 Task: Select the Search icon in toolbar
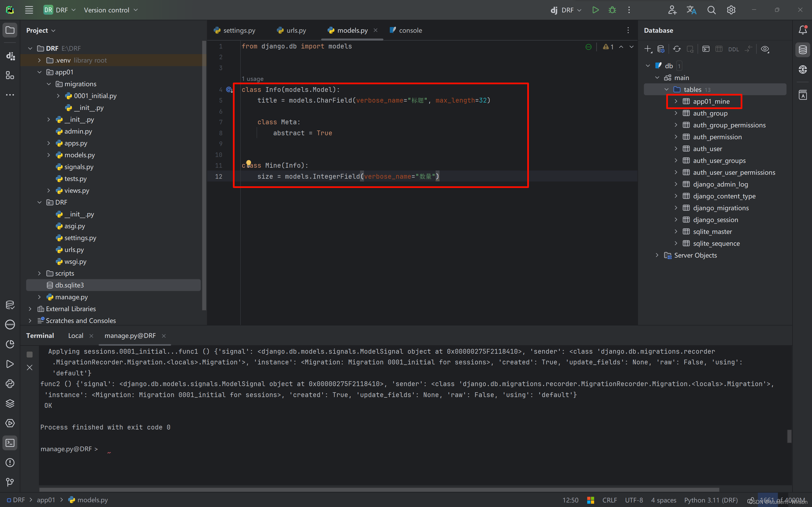[x=712, y=10]
